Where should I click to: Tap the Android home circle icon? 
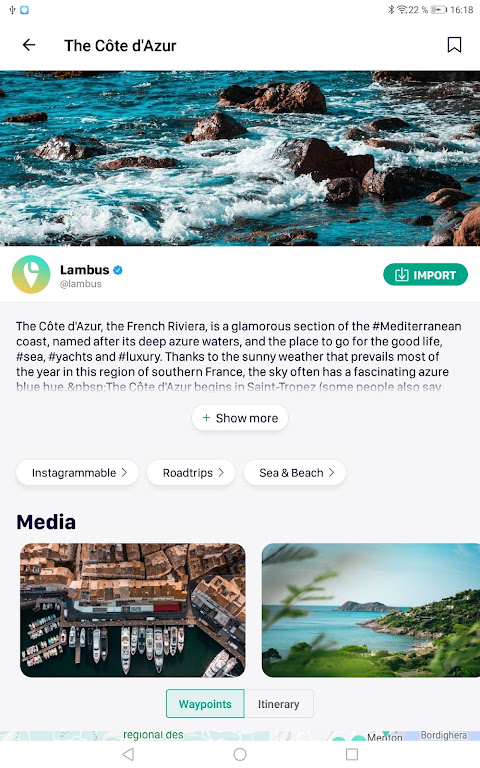point(240,754)
